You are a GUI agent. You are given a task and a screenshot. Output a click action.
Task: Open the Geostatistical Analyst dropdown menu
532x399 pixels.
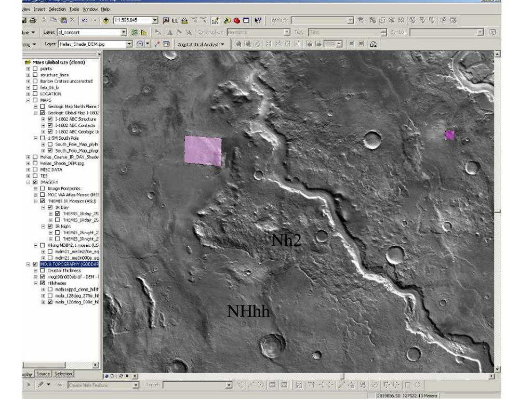(201, 45)
